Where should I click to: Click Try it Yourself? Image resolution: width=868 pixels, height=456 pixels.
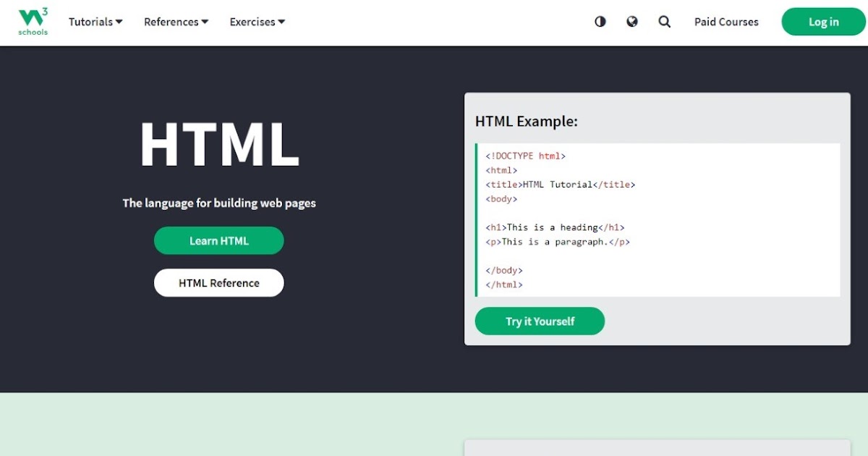tap(540, 321)
